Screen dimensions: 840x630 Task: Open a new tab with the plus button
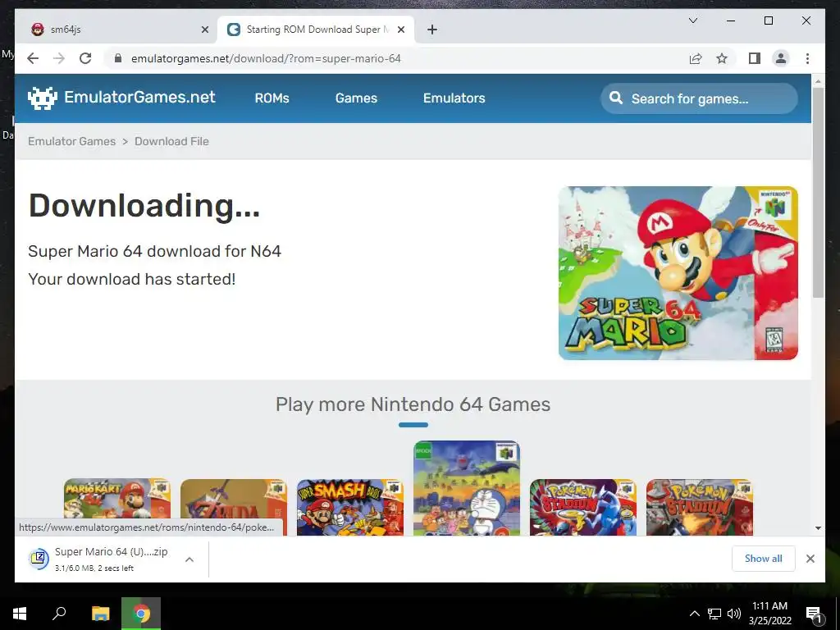point(432,30)
